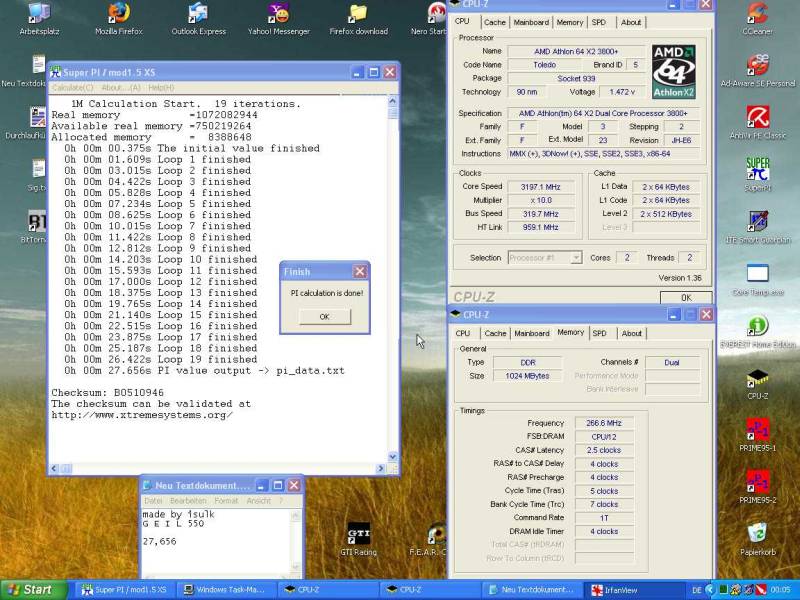Open Memory tab in upper CPU-Z window

point(569,22)
